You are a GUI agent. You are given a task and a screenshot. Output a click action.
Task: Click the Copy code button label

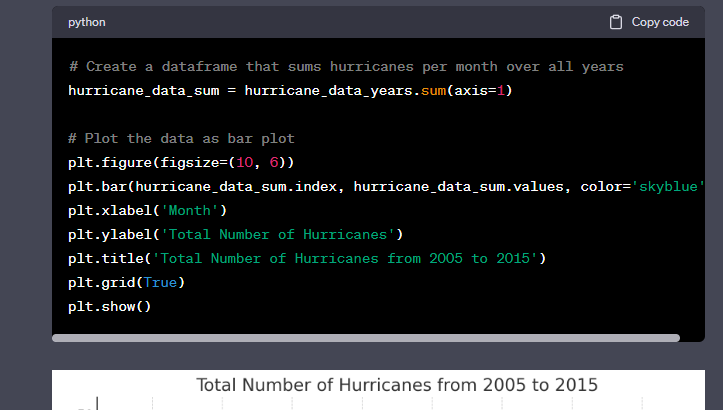660,22
